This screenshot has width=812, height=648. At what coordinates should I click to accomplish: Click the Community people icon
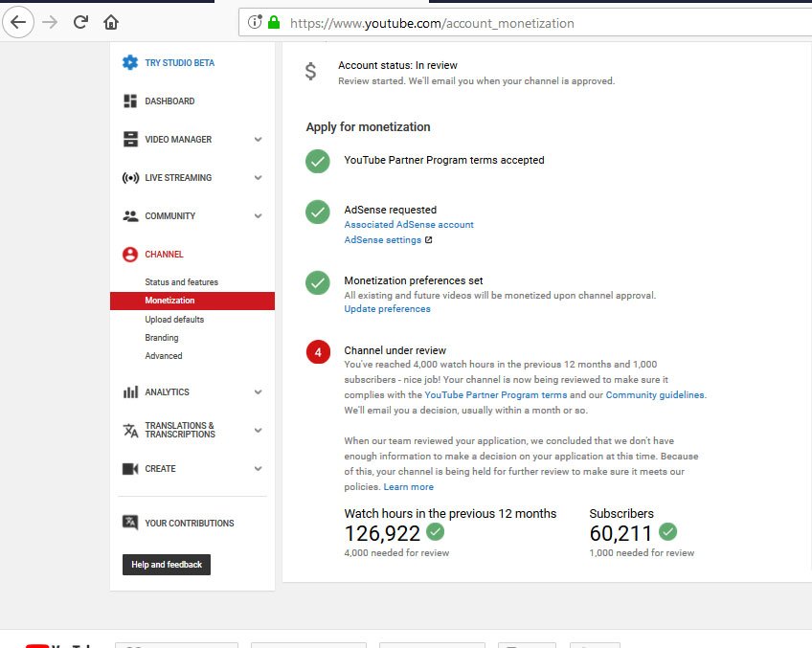point(130,215)
